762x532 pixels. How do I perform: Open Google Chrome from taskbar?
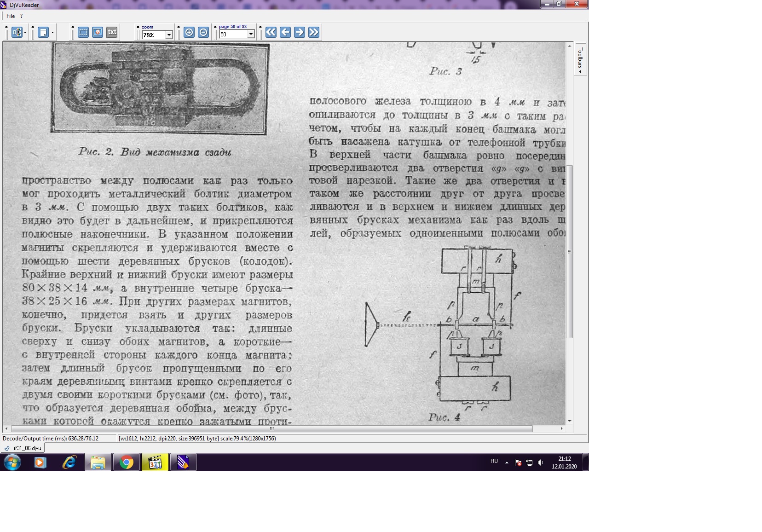pos(127,462)
